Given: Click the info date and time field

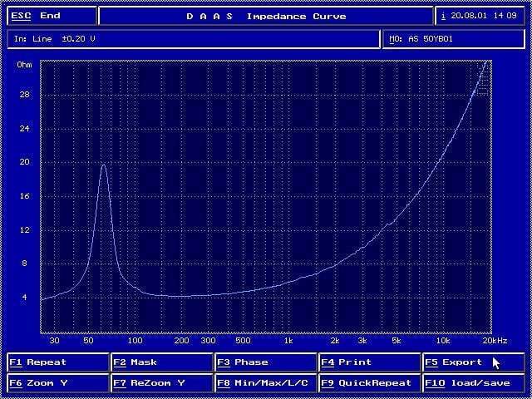Looking at the screenshot, I should click(480, 16).
